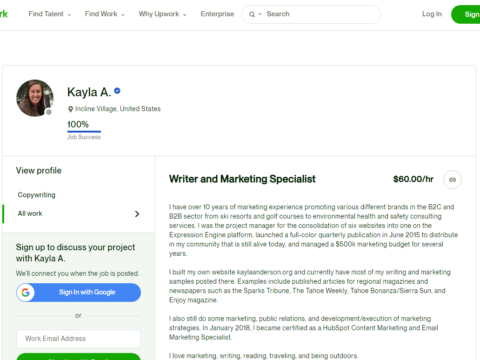This screenshot has width=480, height=360.
Task: Click the online status dot on avatar
Action: pos(49,112)
